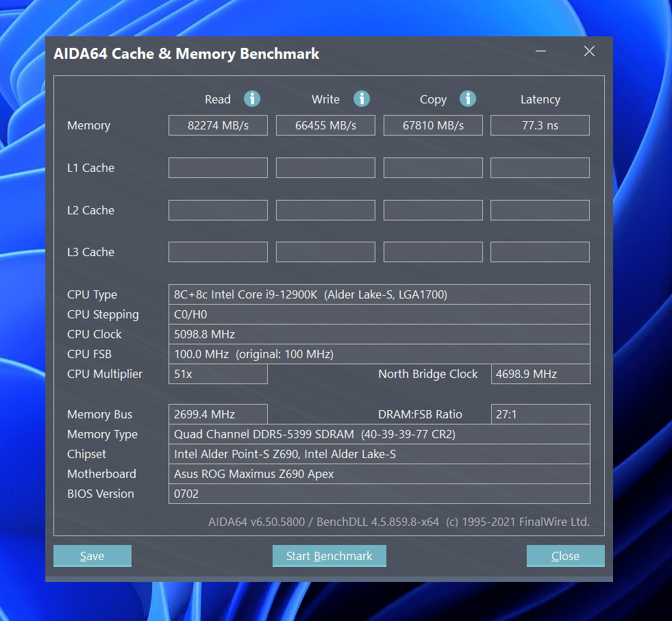Viewport: 672px width, 621px height.
Task: Click the empty L3 Cache Latency field
Action: (540, 252)
